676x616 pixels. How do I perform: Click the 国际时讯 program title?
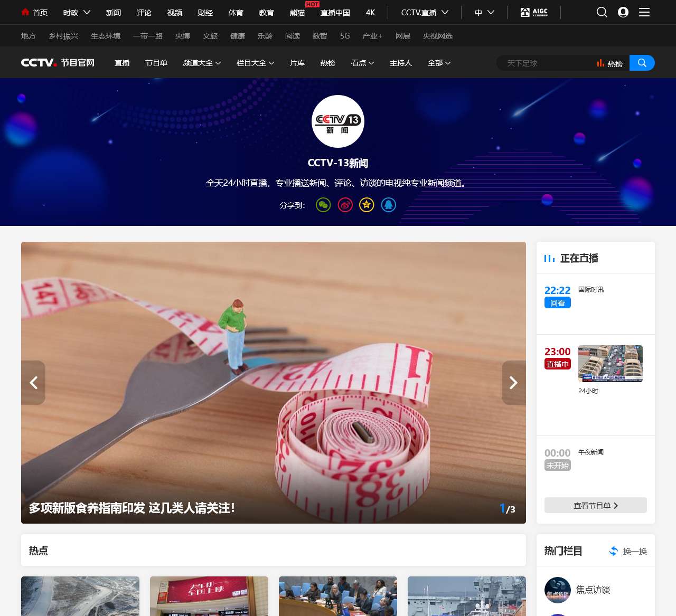point(591,290)
